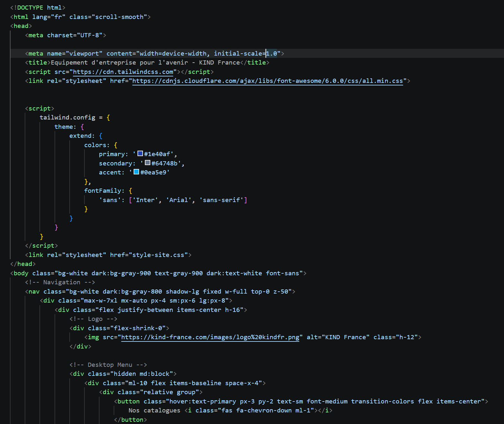Click the <!DOCTYPE html> declaration
This screenshot has height=424, width=504.
[x=38, y=8]
